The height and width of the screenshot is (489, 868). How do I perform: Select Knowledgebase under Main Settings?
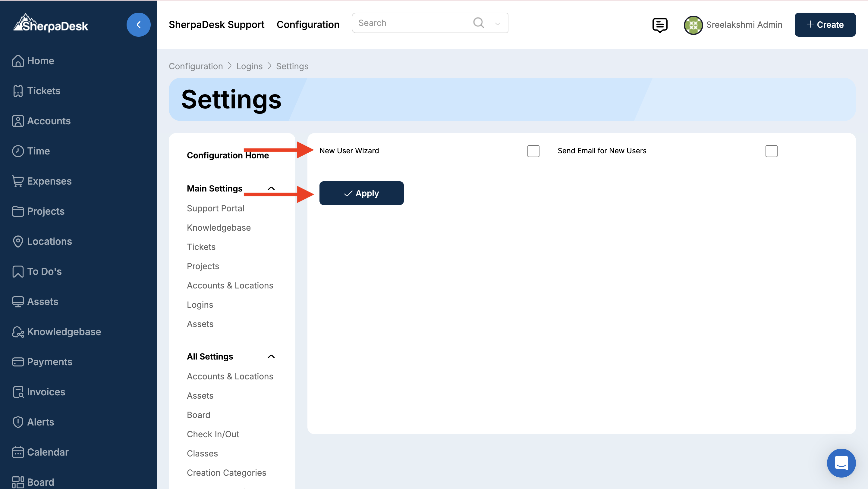[x=219, y=228]
